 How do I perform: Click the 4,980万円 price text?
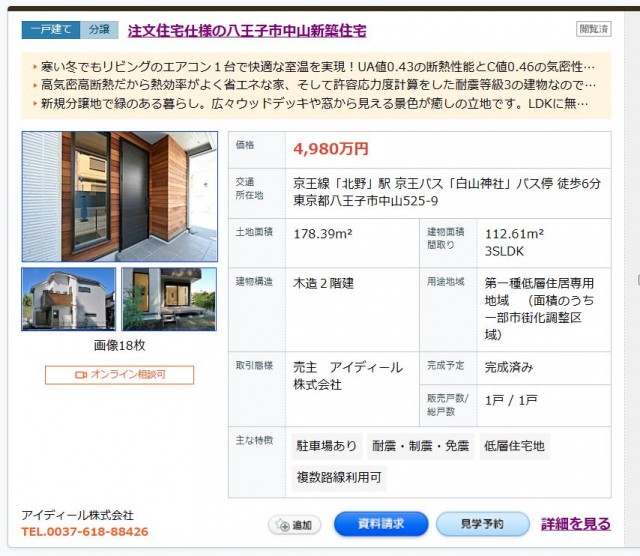pos(331,149)
